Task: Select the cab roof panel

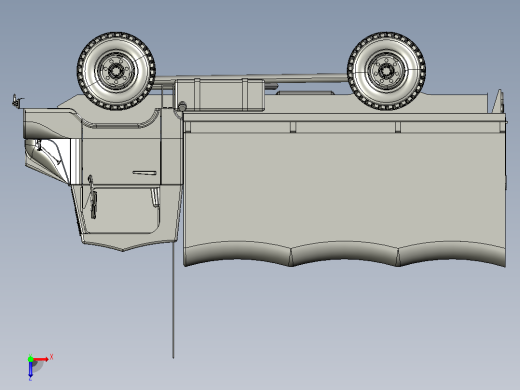Action: tap(128, 242)
